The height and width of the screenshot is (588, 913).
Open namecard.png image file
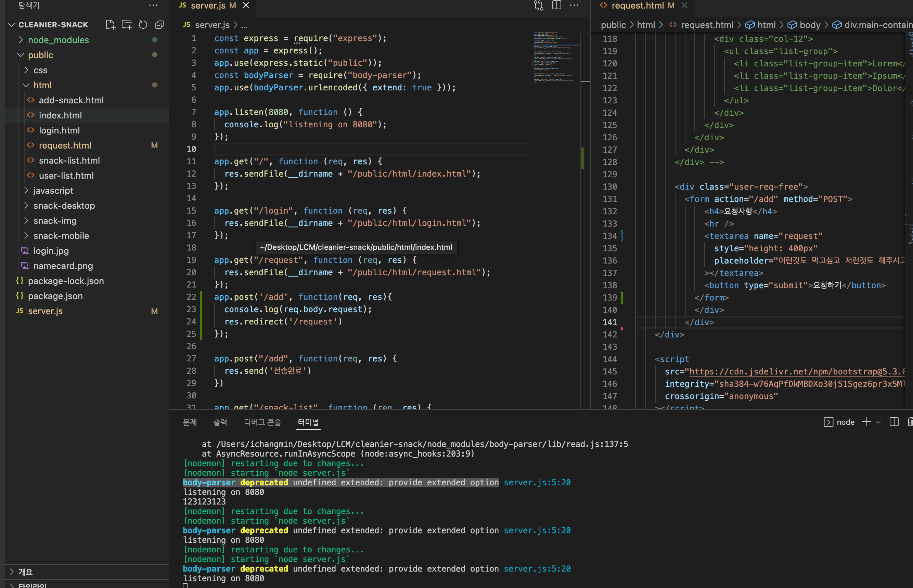(x=63, y=266)
